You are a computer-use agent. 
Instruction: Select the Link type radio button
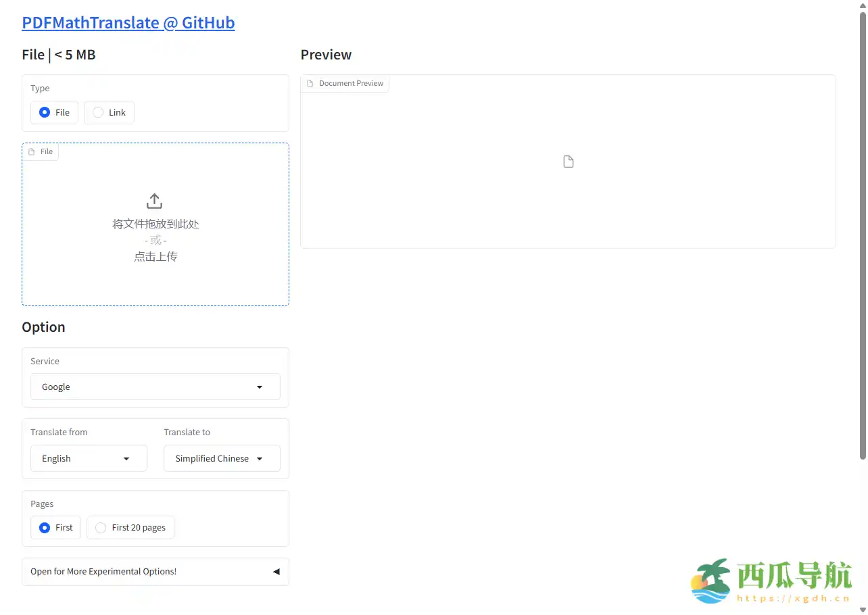(x=97, y=112)
